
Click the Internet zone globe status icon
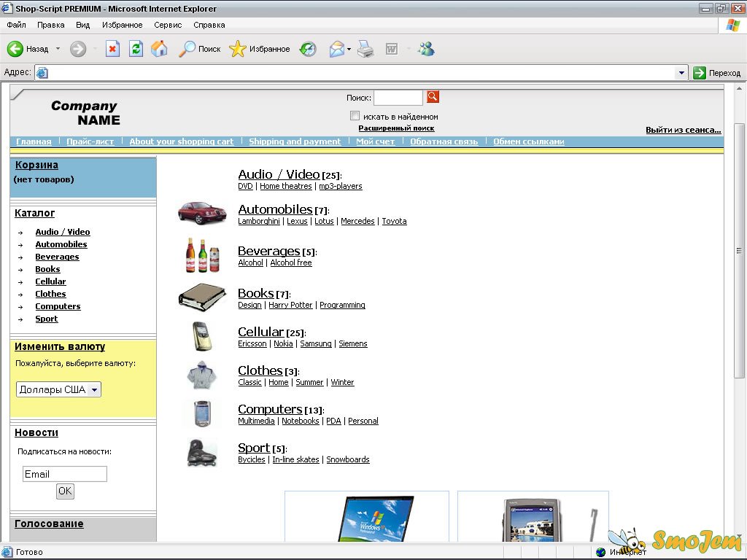(601, 552)
